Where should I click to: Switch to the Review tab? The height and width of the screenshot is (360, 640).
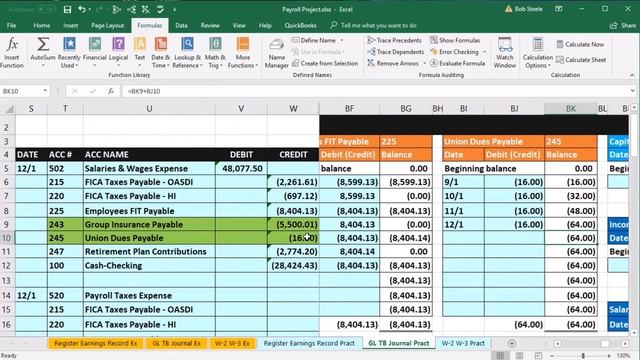(210, 25)
